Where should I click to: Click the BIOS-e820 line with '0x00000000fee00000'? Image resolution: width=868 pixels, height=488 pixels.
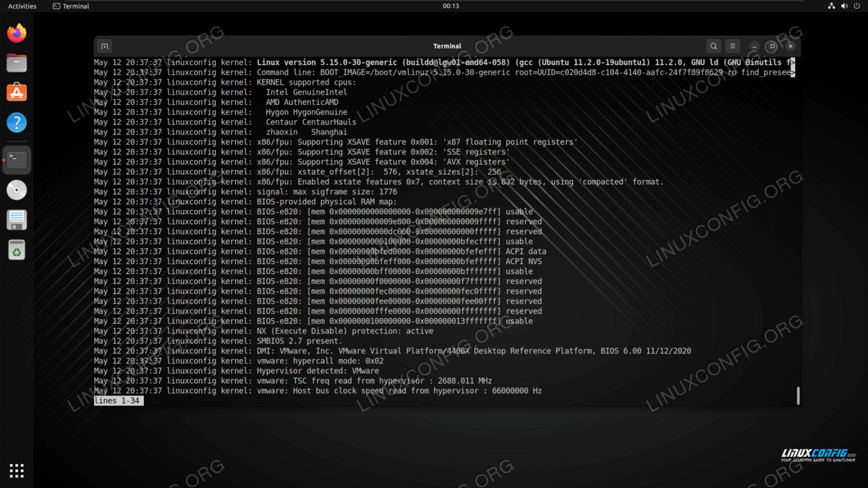point(318,301)
